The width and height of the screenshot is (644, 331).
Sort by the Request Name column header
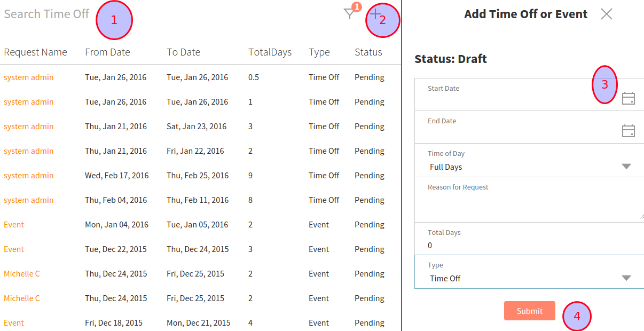point(35,52)
